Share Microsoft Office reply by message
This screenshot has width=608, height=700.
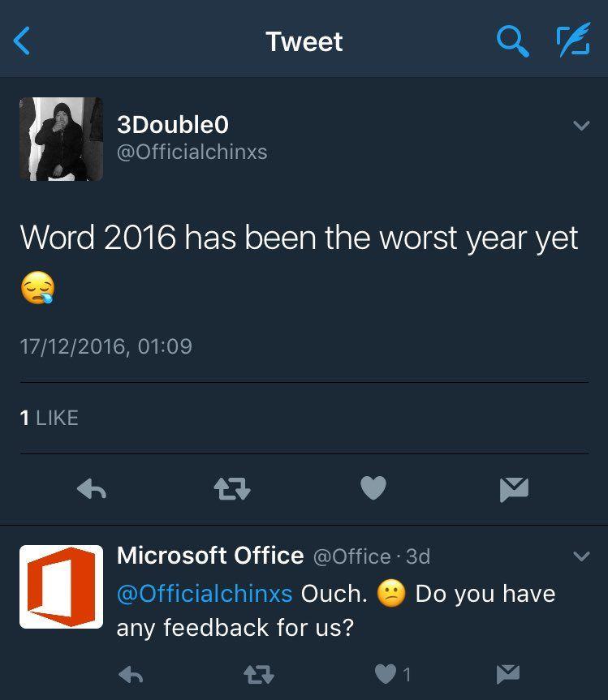pos(508,674)
